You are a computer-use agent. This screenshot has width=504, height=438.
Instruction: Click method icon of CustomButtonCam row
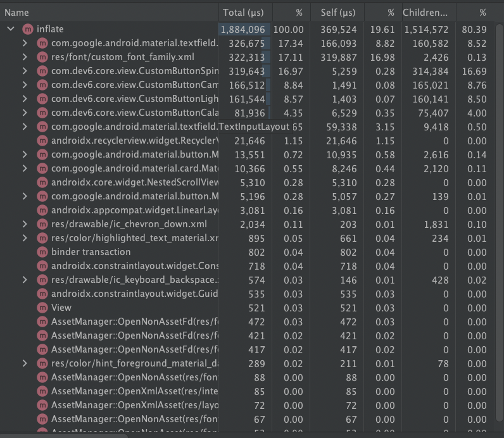point(42,85)
